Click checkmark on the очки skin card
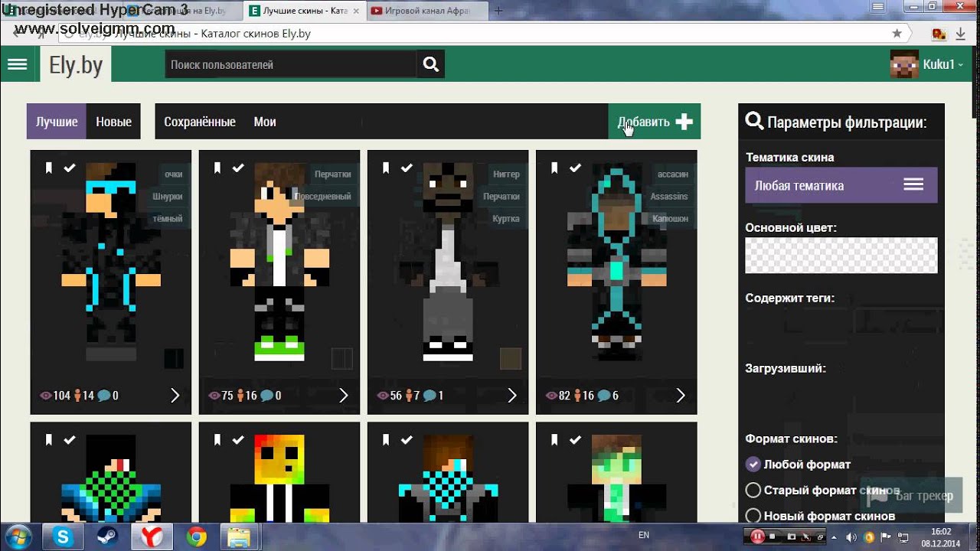Viewport: 980px width, 551px height. click(70, 168)
